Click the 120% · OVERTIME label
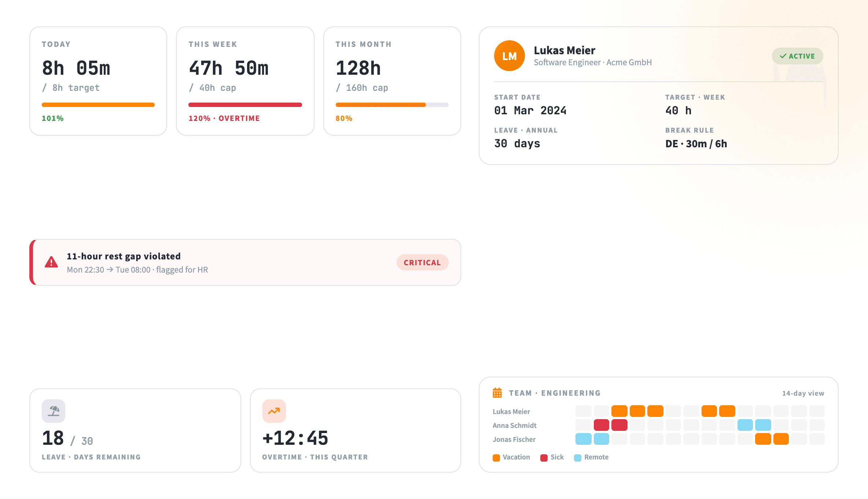868x499 pixels. 224,118
